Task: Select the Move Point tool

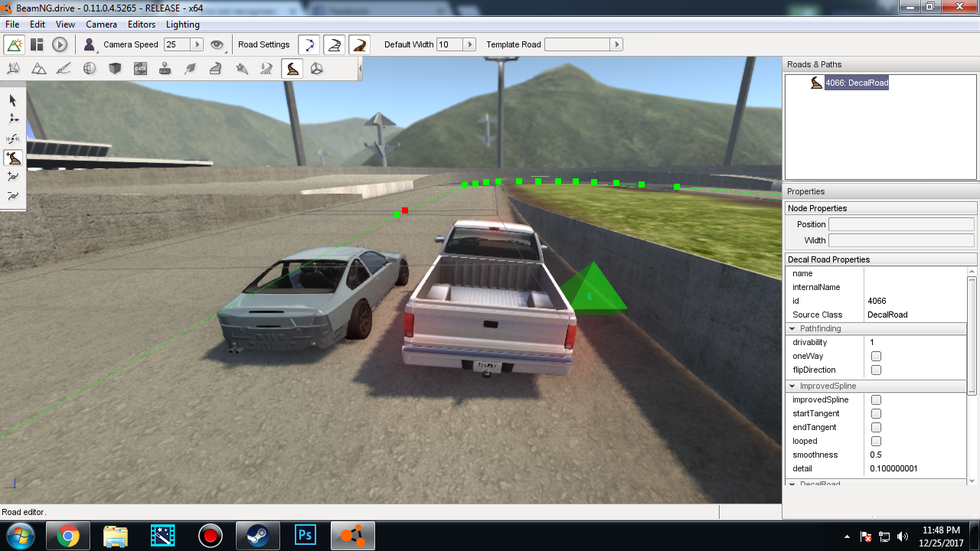Action: click(13, 119)
